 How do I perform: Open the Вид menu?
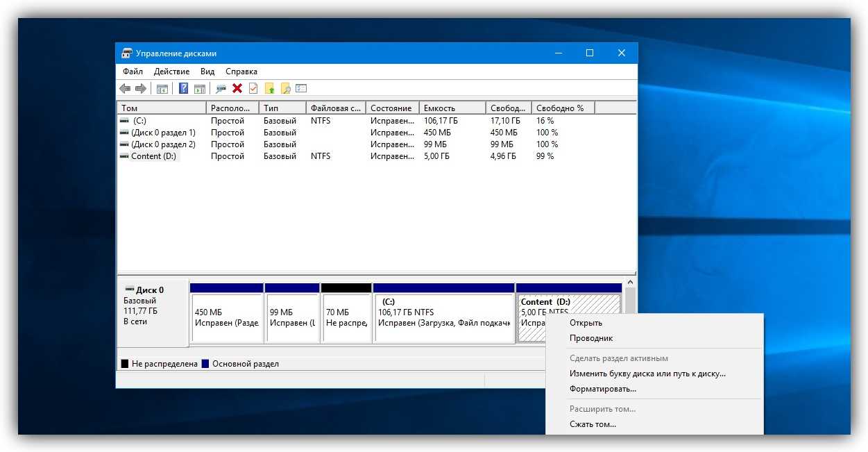coord(207,72)
